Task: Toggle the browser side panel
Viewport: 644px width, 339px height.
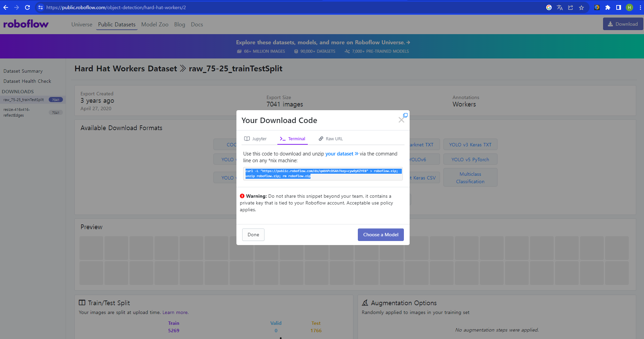Action: [x=619, y=7]
